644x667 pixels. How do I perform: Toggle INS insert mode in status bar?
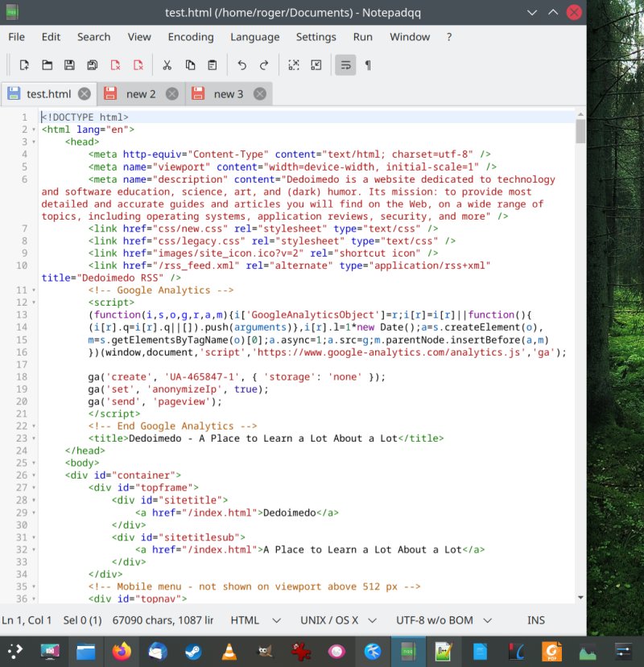click(536, 620)
